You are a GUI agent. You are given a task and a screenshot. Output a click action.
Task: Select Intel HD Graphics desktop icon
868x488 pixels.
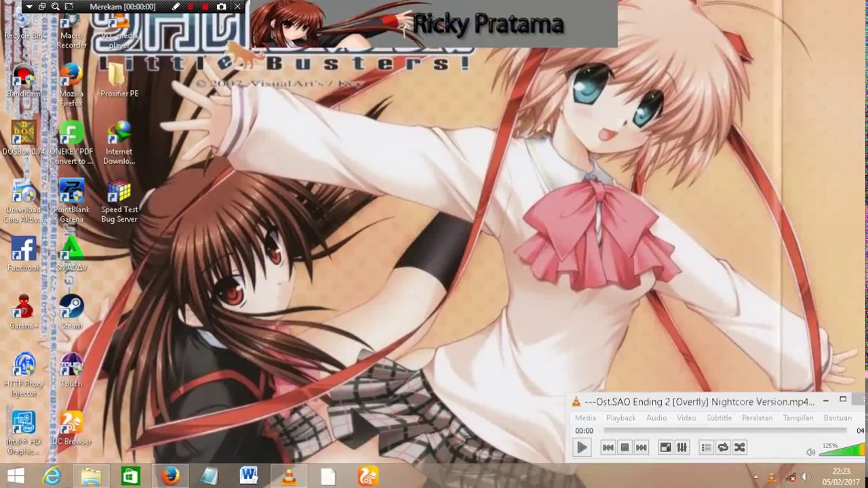pos(24,433)
